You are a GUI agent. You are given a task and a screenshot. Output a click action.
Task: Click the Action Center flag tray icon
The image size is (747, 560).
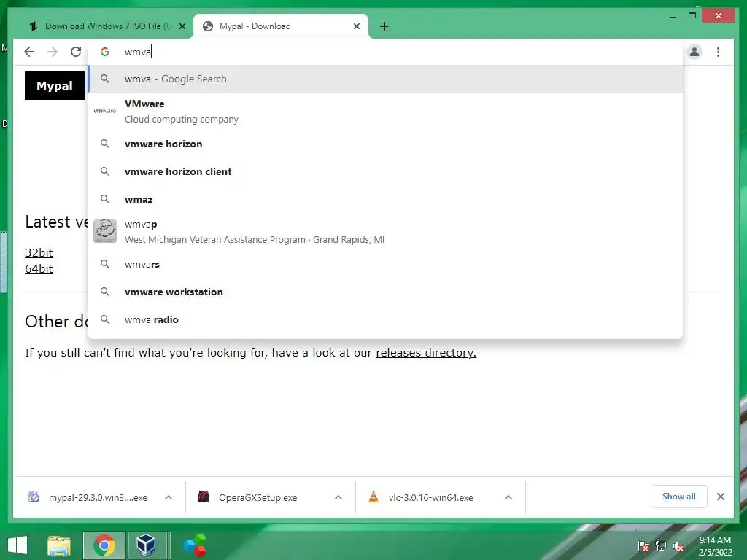point(643,546)
